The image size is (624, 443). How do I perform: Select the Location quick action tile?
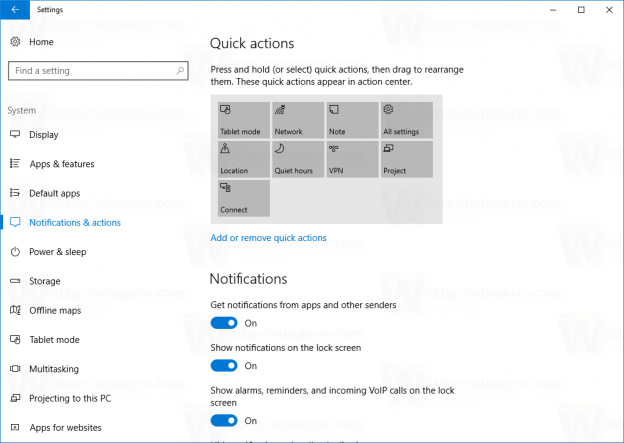tap(244, 159)
